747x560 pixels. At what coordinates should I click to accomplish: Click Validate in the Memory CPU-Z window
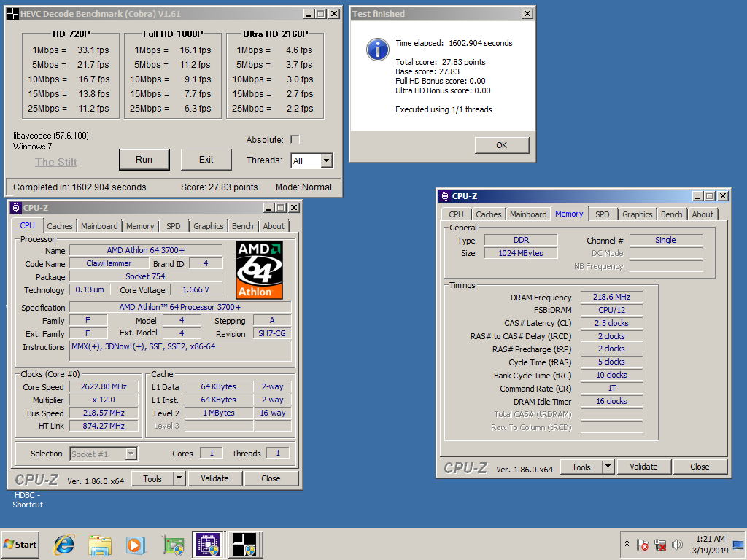click(x=643, y=467)
